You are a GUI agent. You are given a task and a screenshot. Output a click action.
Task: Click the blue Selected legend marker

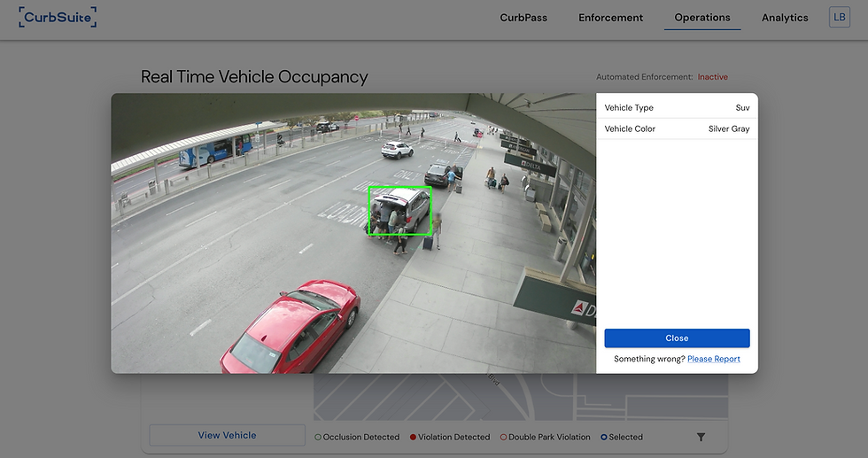(604, 437)
